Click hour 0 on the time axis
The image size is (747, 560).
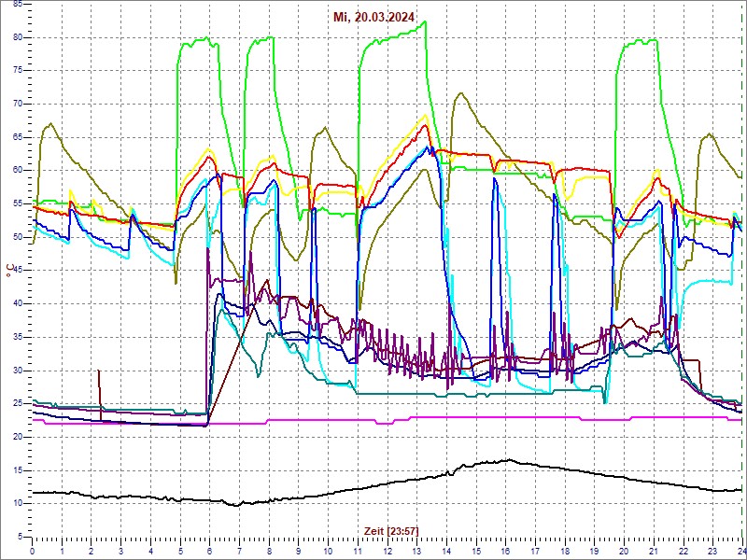33,551
